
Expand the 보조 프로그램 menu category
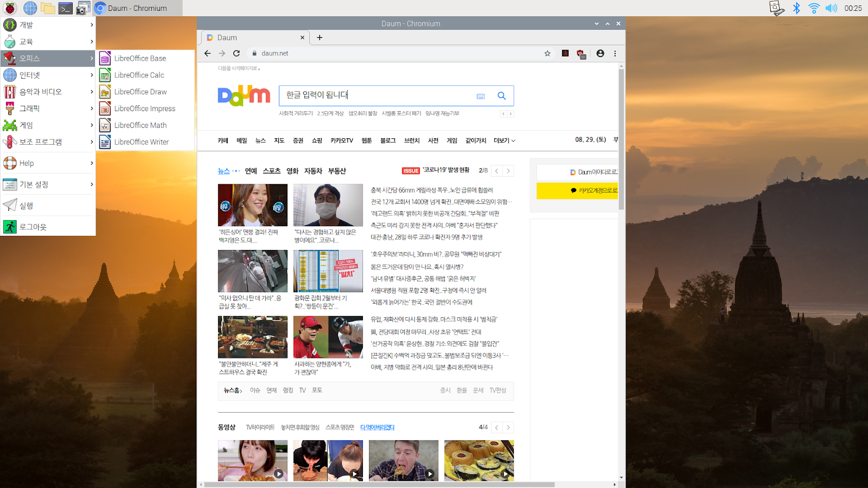tap(48, 142)
